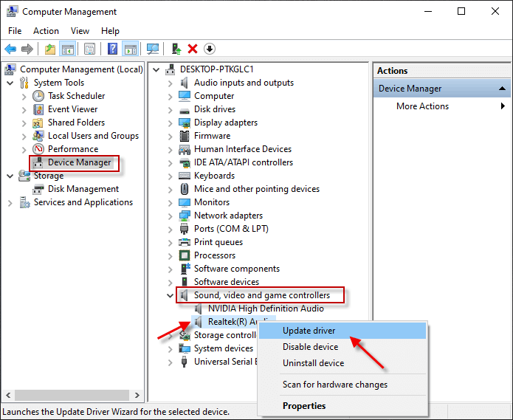
Task: Choose Properties from the context menu
Action: (342, 406)
